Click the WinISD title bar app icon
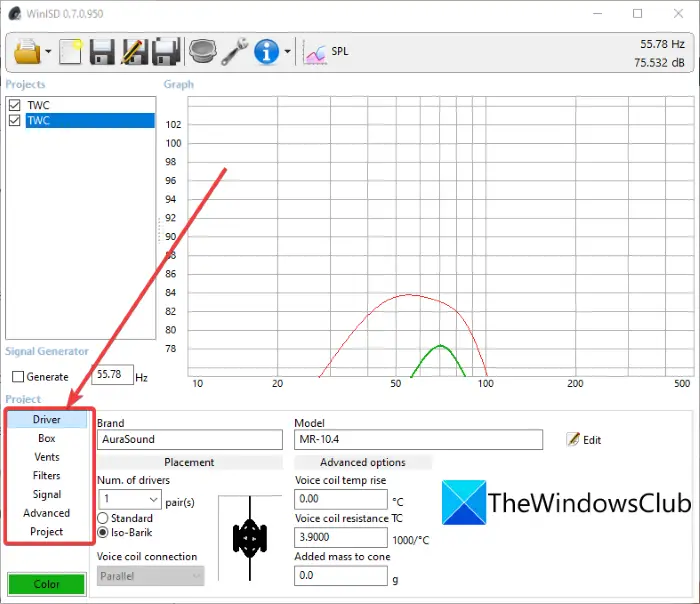Screen dimensions: 700x604 [x=15, y=14]
